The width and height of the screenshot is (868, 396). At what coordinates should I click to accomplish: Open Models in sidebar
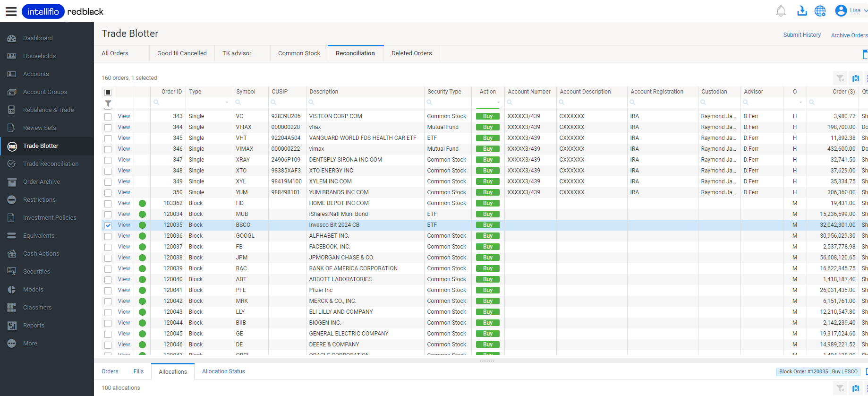coord(33,290)
